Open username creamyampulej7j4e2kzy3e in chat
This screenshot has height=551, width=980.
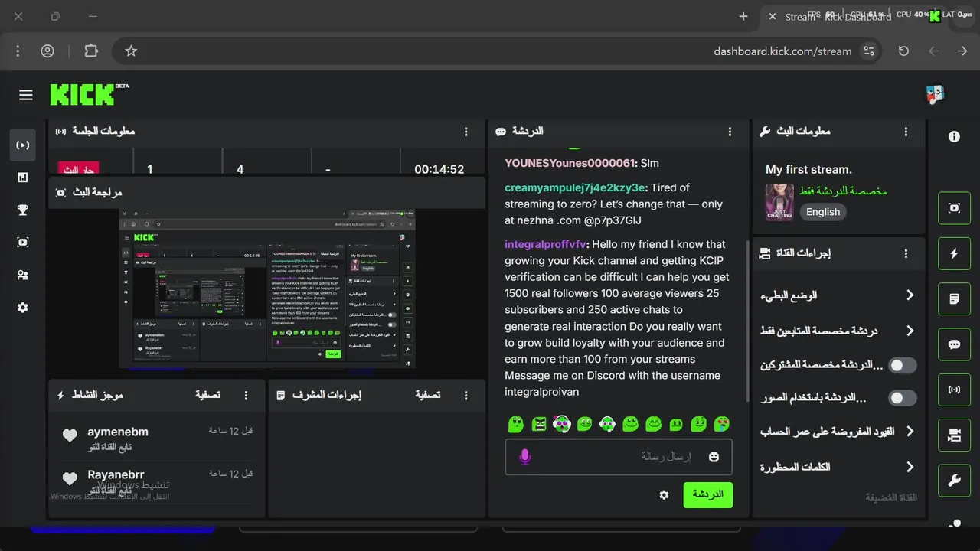[x=576, y=187]
